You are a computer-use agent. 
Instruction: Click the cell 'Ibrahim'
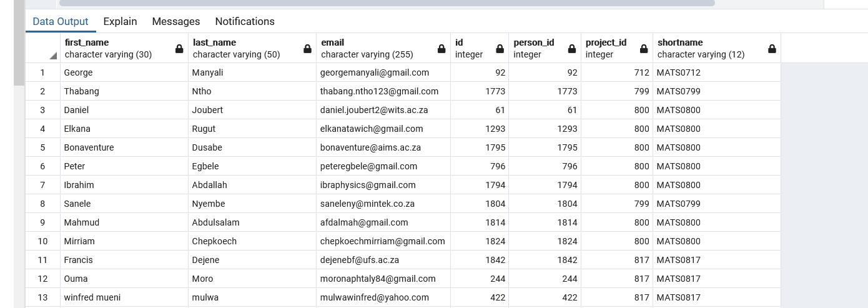click(x=124, y=185)
